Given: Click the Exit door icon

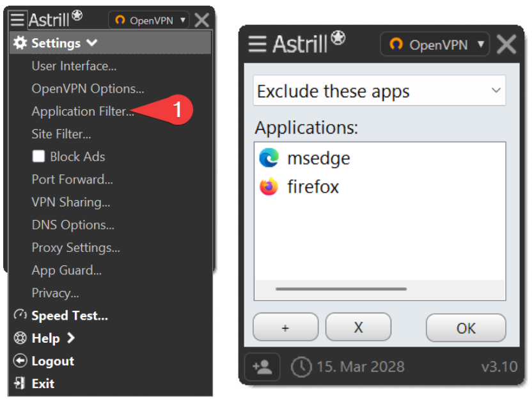Looking at the screenshot, I should [20, 383].
